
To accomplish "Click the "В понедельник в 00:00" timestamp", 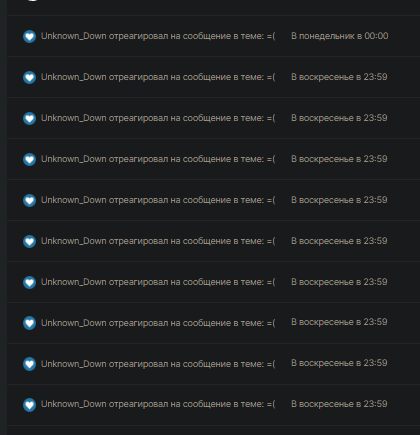I will pyautogui.click(x=340, y=36).
